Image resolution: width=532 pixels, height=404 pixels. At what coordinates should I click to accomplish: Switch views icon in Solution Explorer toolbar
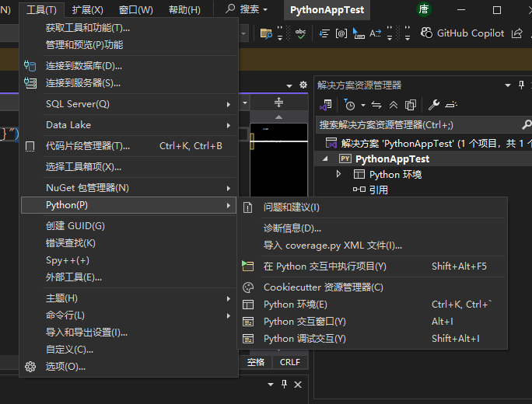326,105
